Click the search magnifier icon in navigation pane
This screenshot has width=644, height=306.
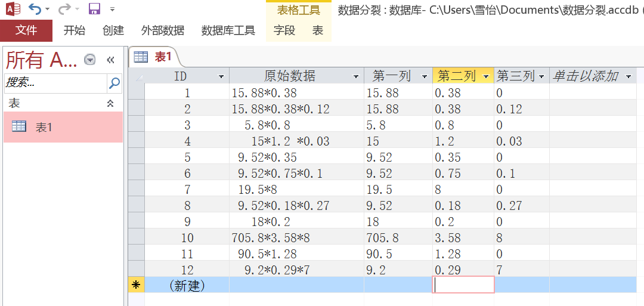pyautogui.click(x=114, y=82)
